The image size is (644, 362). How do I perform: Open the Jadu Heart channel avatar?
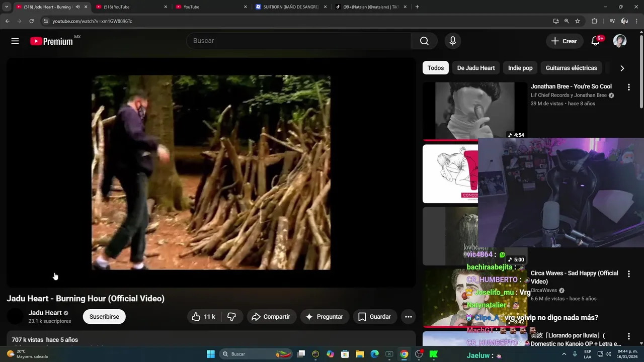(x=15, y=317)
